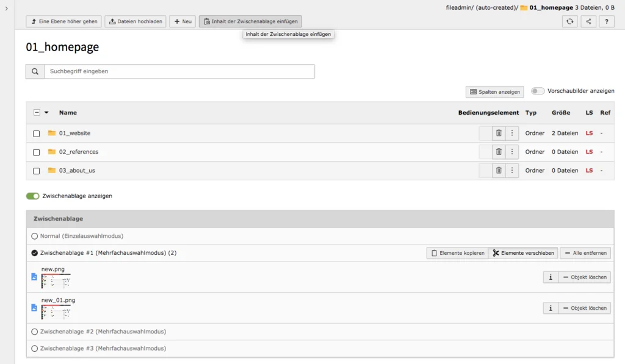Select the Normal Einzelauswahlmodus radio button

click(x=35, y=236)
